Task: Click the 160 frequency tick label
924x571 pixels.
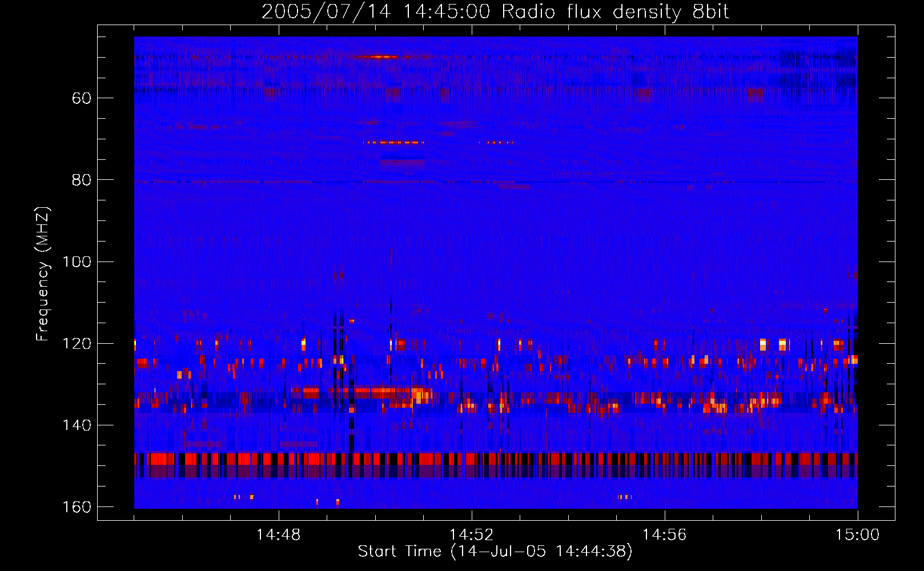Action: (77, 507)
